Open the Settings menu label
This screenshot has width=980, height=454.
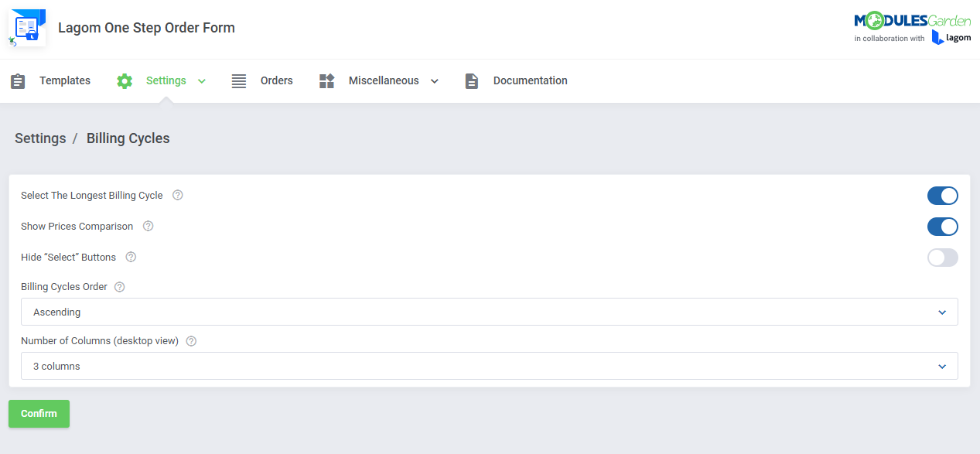(166, 80)
